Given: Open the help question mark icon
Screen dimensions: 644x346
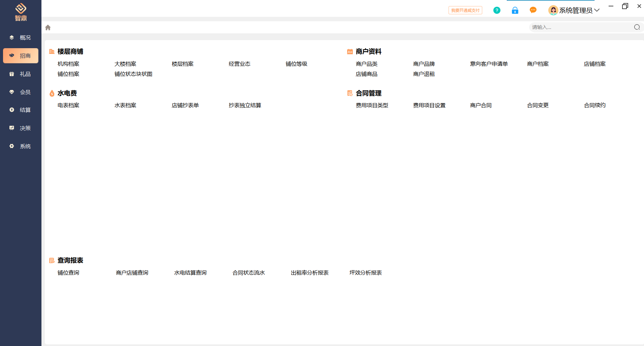Looking at the screenshot, I should coord(497,10).
